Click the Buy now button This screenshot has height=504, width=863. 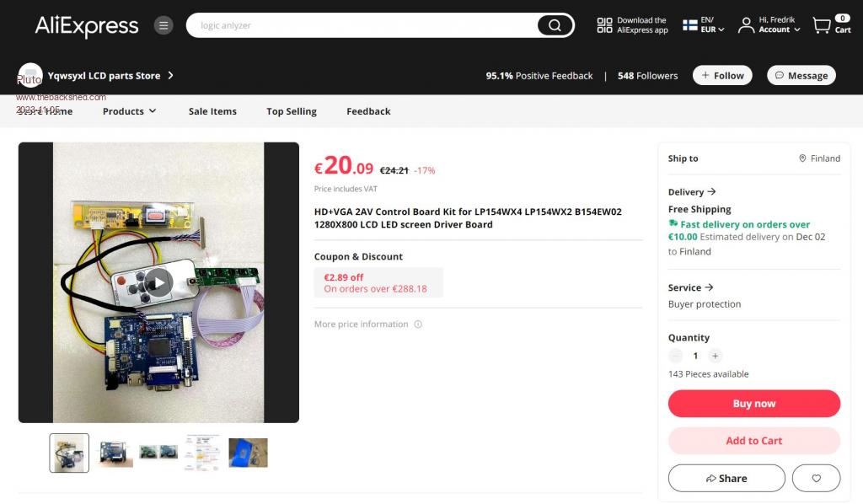[753, 404]
